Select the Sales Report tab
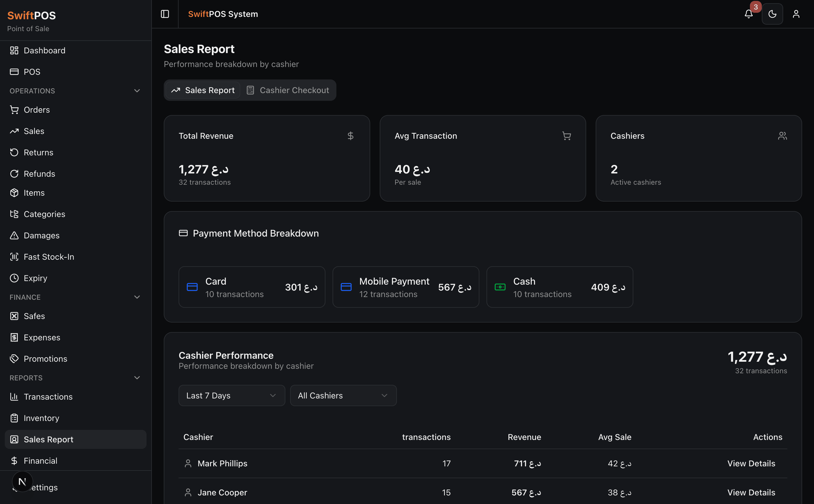814x504 pixels. [203, 90]
